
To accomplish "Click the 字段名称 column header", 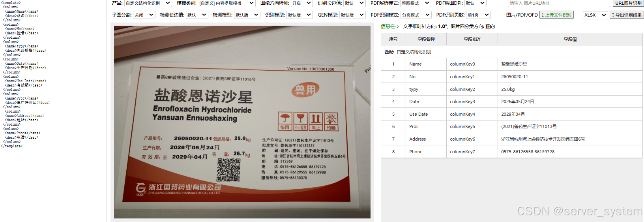I will (426, 40).
